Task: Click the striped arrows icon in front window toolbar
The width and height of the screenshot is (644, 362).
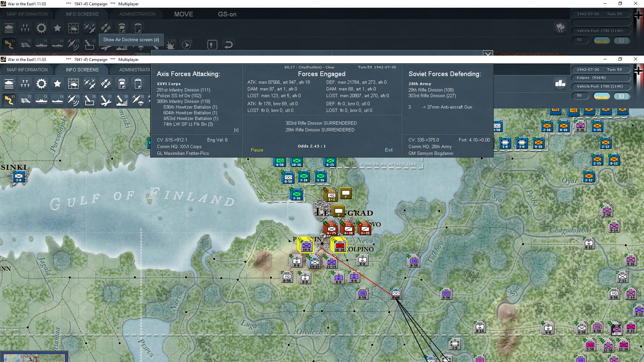Action: click(106, 84)
